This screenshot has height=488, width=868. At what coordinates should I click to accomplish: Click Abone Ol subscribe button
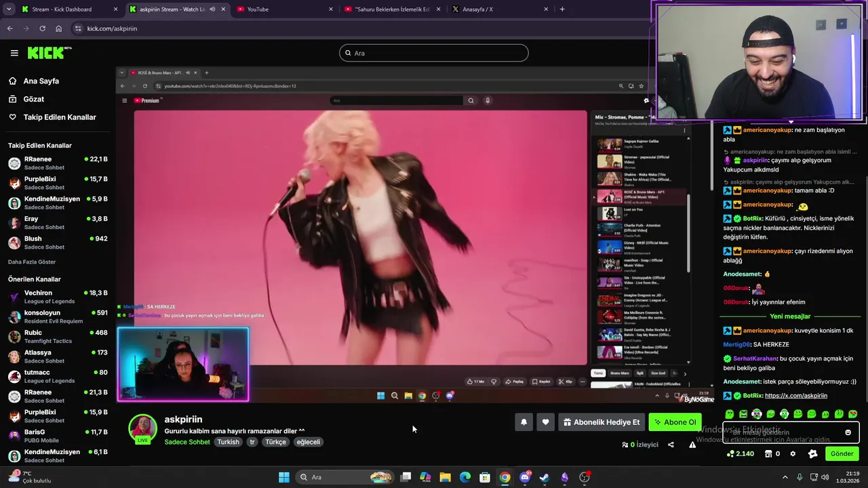point(675,422)
